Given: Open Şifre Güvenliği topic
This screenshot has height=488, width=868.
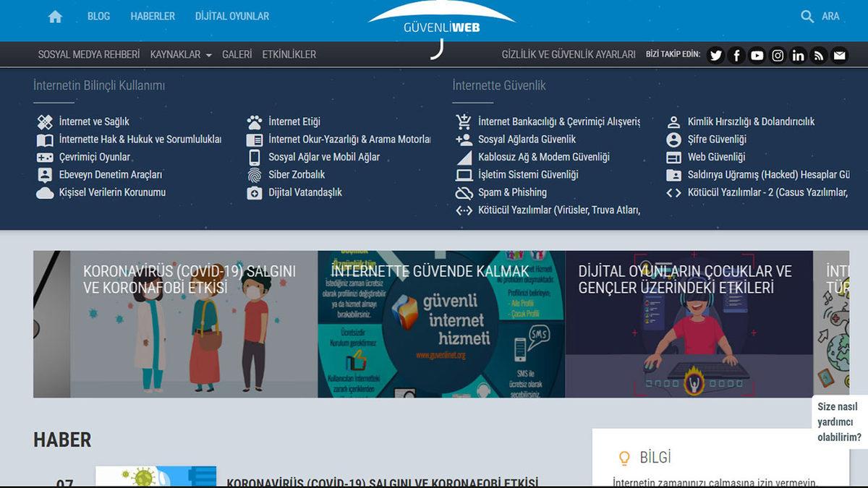Looking at the screenshot, I should click(x=716, y=140).
